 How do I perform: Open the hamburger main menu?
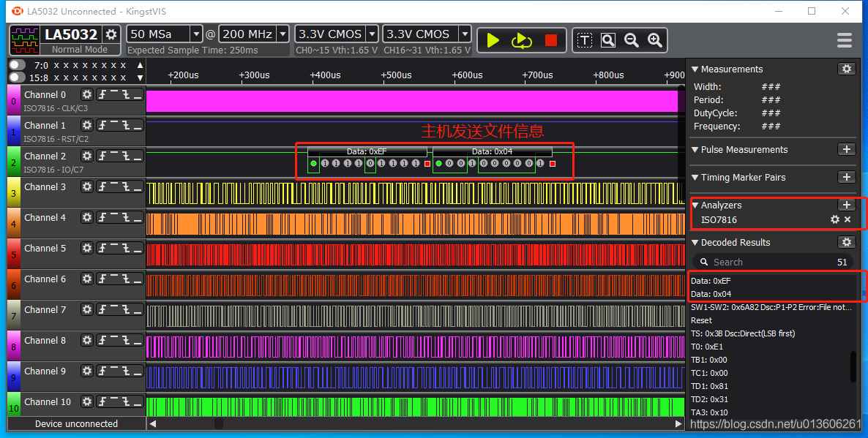click(845, 40)
